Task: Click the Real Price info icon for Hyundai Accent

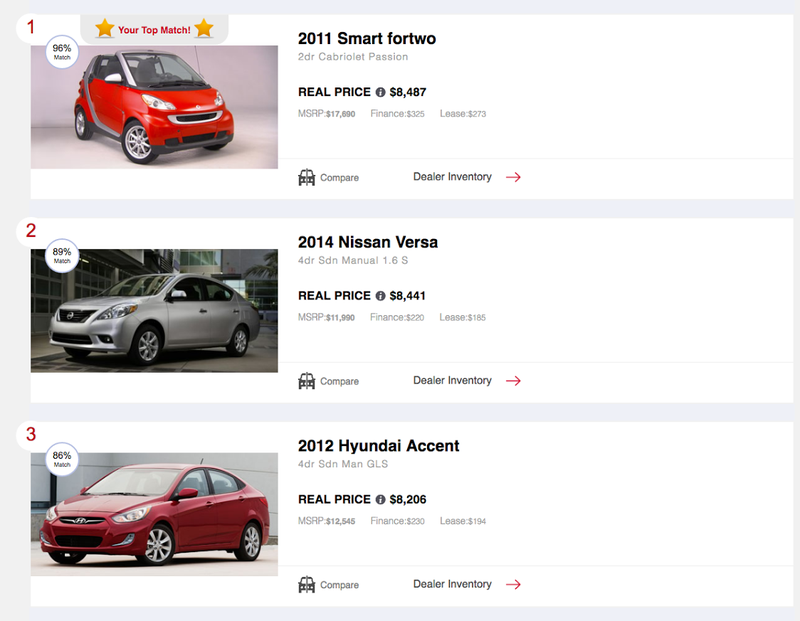Action: [x=380, y=500]
